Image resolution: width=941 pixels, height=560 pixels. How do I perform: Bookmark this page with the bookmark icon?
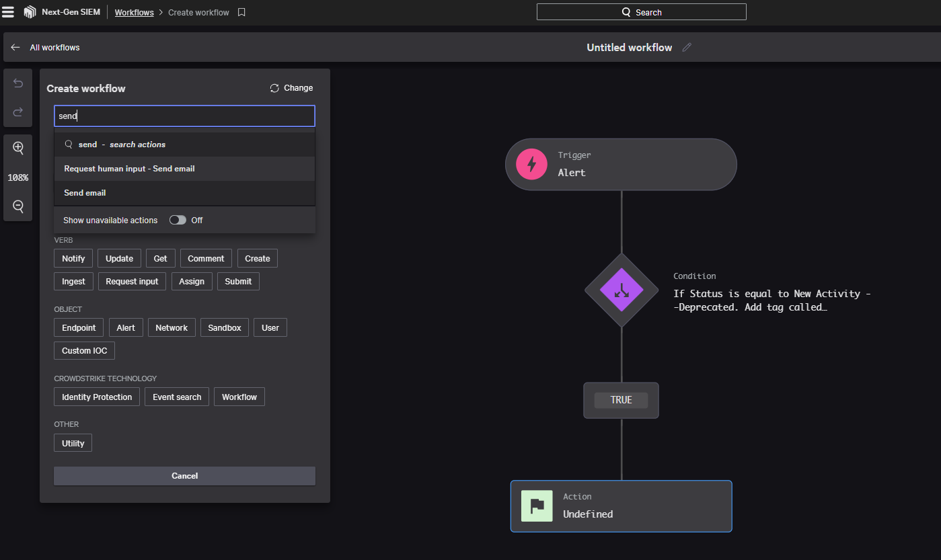(x=241, y=12)
